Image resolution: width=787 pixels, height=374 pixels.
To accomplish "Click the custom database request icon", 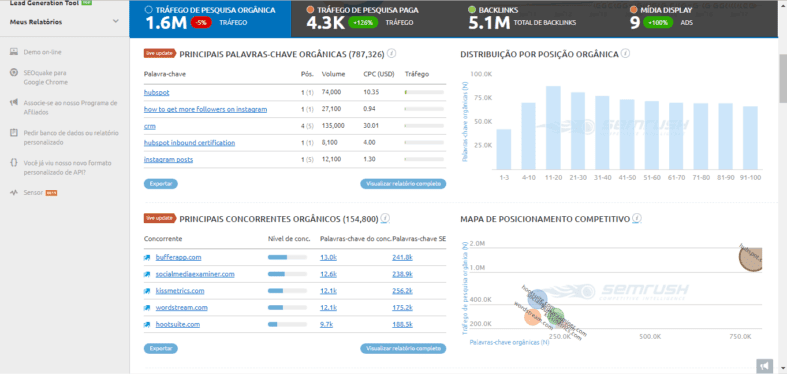I will [x=14, y=133].
